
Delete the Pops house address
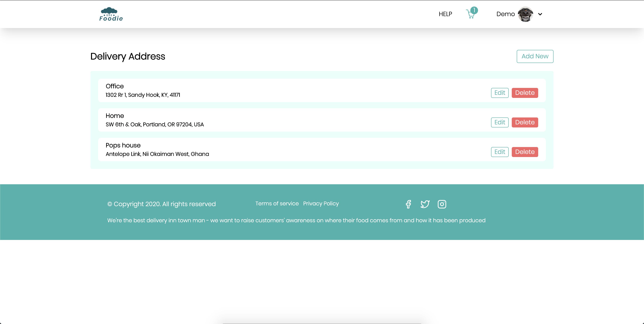[525, 152]
